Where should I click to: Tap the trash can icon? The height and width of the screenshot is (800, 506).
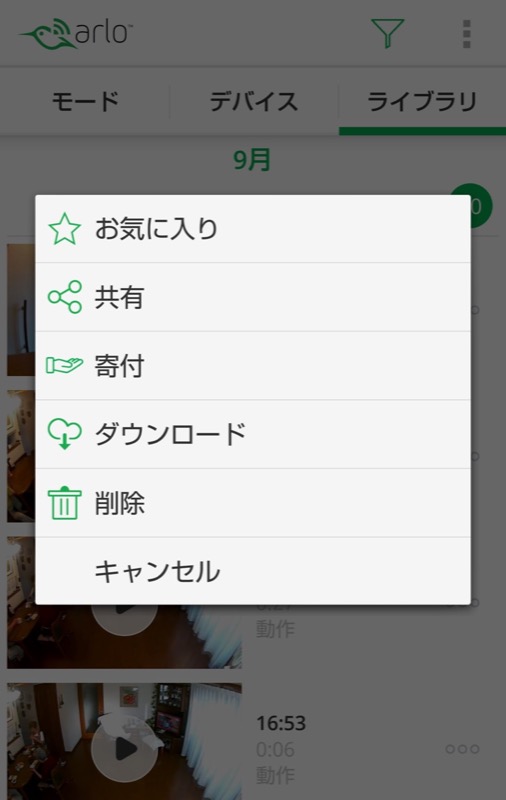point(64,503)
